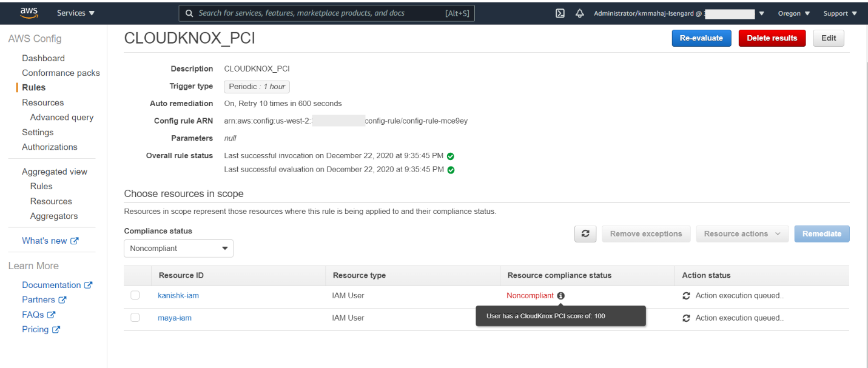This screenshot has height=368, width=868.
Task: Open the Partners link
Action: tap(38, 299)
